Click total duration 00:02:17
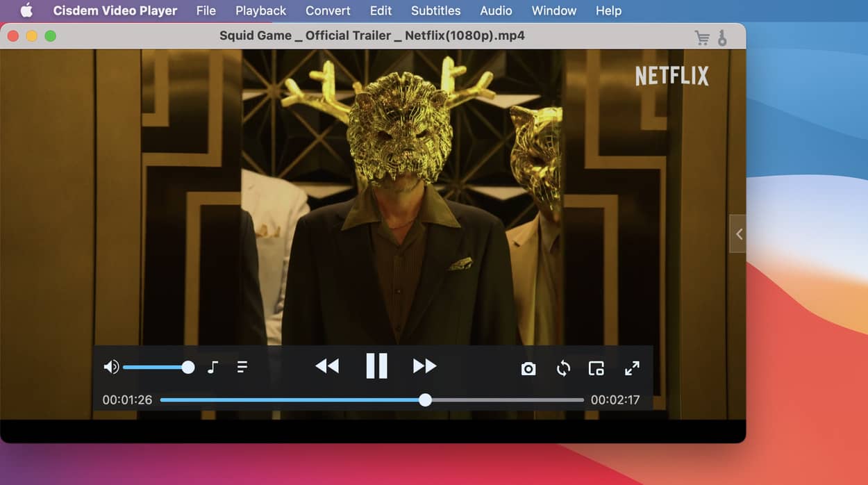Screen dimensions: 868x485 click(615, 400)
